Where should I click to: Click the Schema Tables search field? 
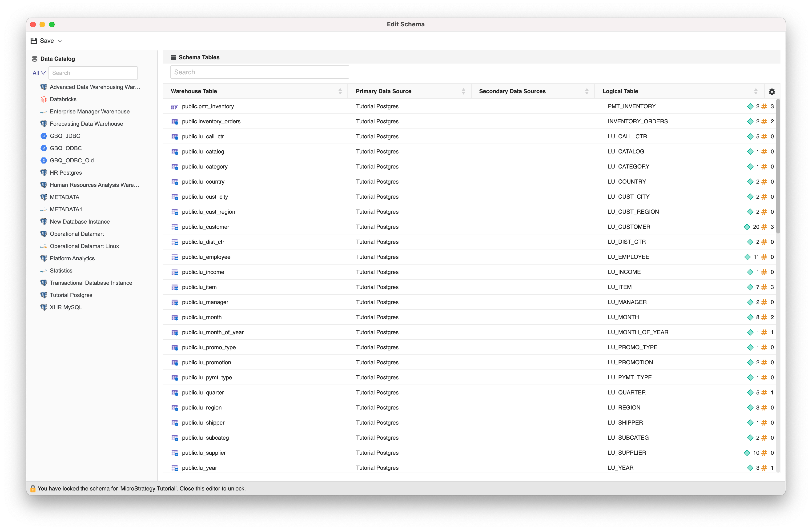259,72
